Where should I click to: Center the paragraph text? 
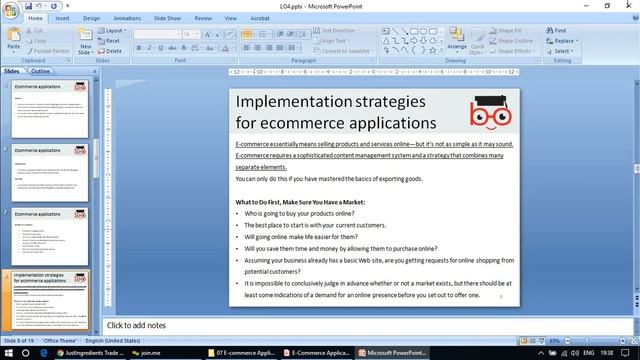click(x=258, y=48)
